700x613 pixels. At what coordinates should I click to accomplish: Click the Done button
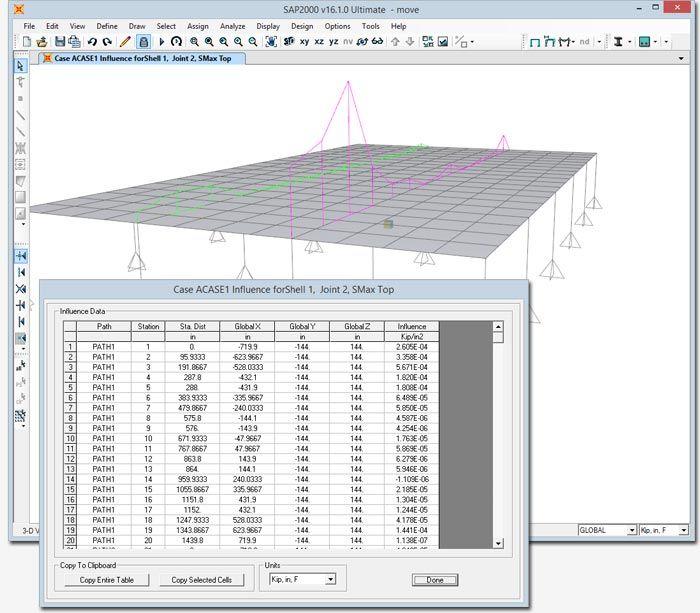click(x=435, y=580)
